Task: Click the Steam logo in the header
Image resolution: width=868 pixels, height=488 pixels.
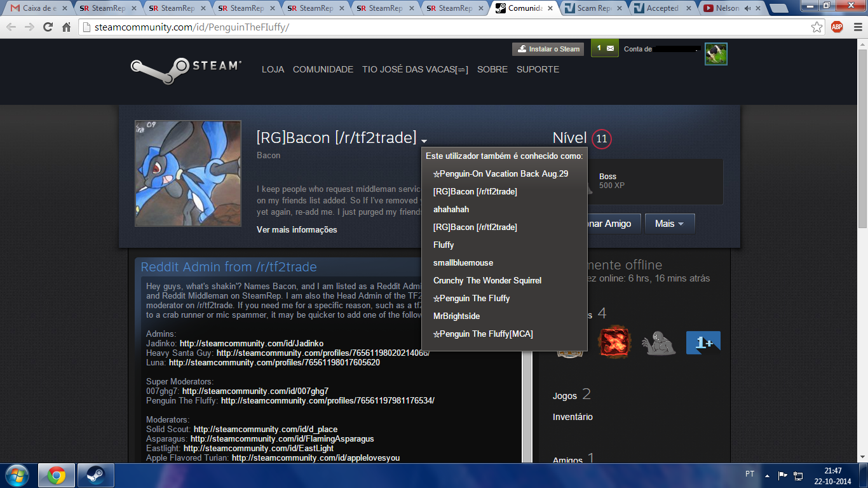Action: [186, 71]
